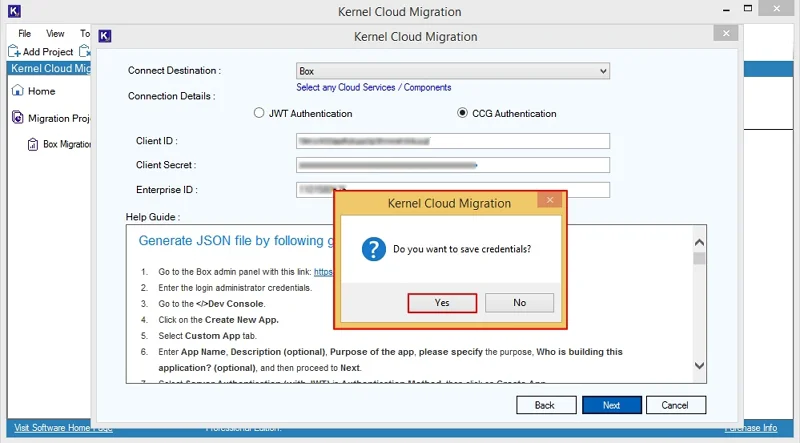800x443 pixels.
Task: Click 'Select Custom App tab' step
Action: tap(208, 336)
